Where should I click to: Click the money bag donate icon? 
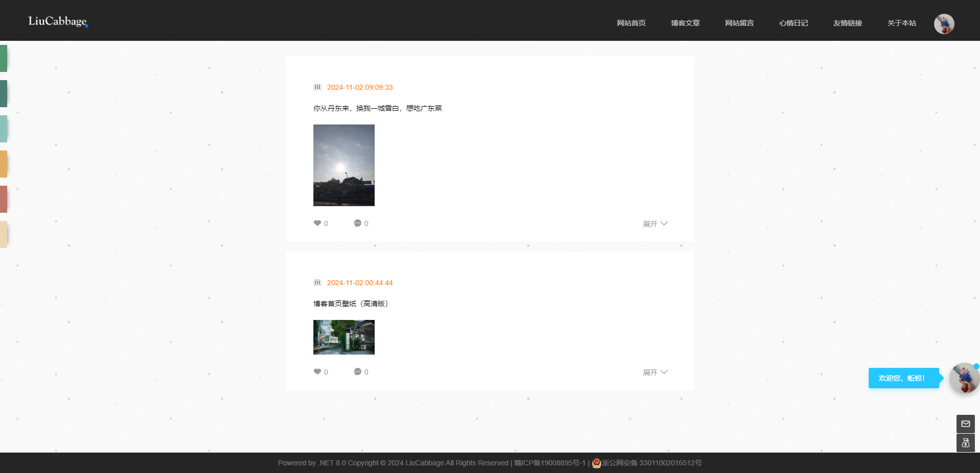[966, 443]
